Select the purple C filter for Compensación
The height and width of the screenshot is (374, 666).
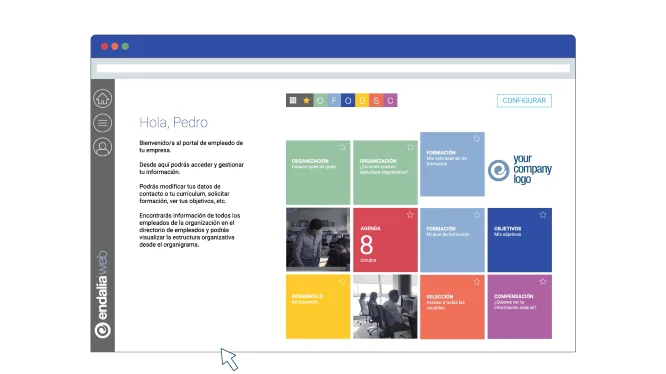[x=390, y=100]
